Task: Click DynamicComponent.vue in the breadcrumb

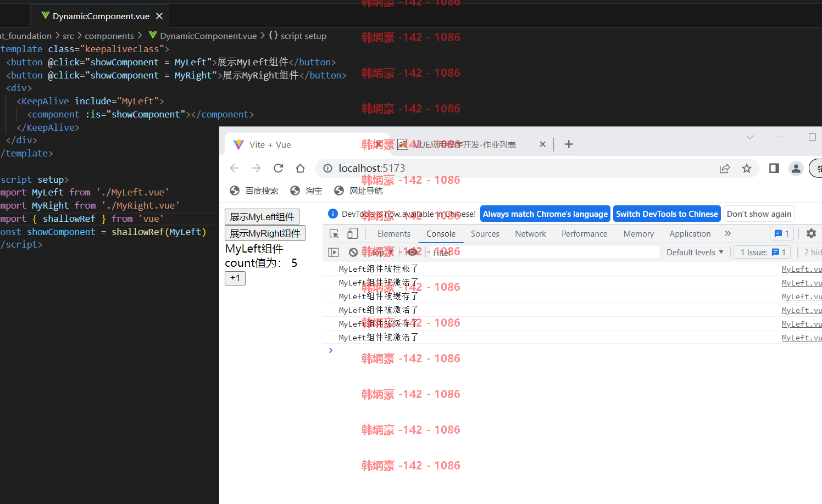Action: point(208,36)
